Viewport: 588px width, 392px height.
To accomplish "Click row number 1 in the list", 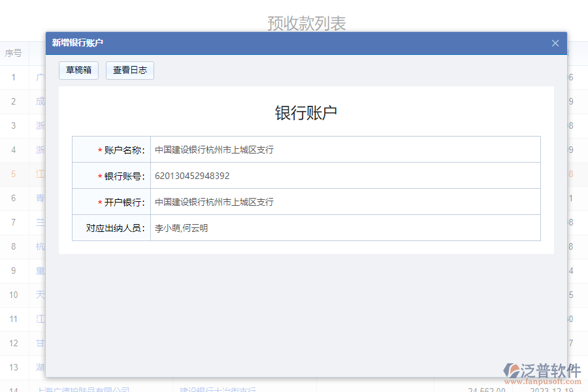I will click(14, 77).
